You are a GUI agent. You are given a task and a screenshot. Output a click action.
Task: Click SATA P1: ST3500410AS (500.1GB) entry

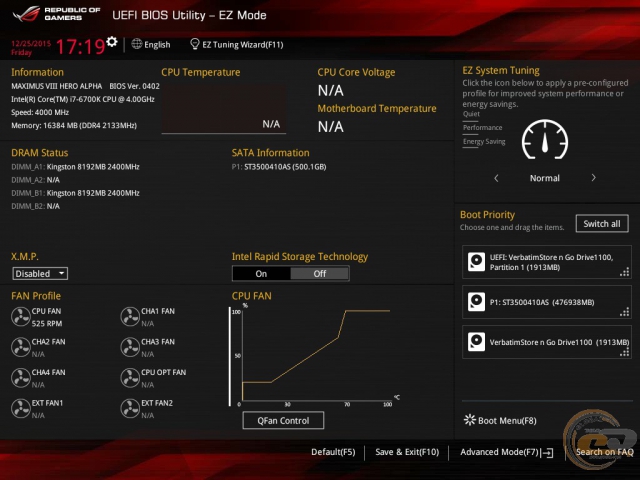tap(279, 167)
